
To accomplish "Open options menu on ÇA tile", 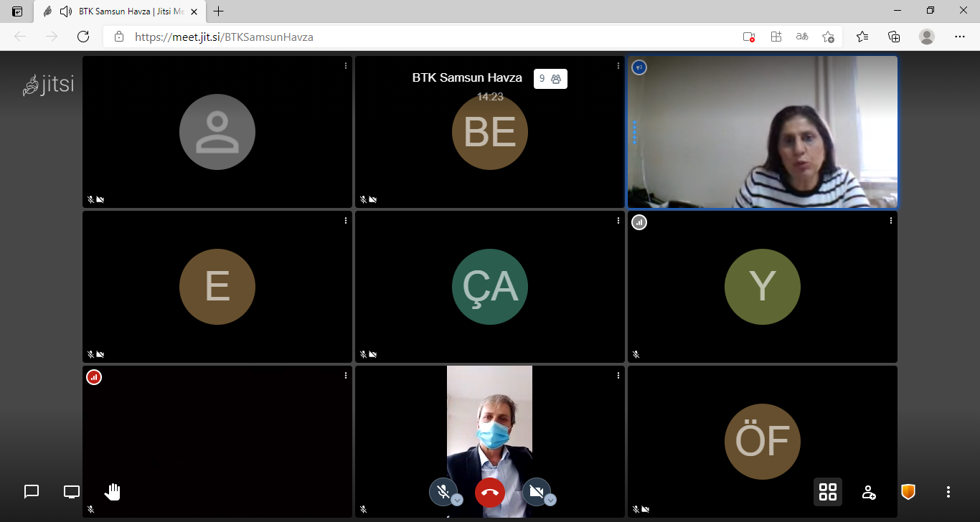I will coord(618,220).
